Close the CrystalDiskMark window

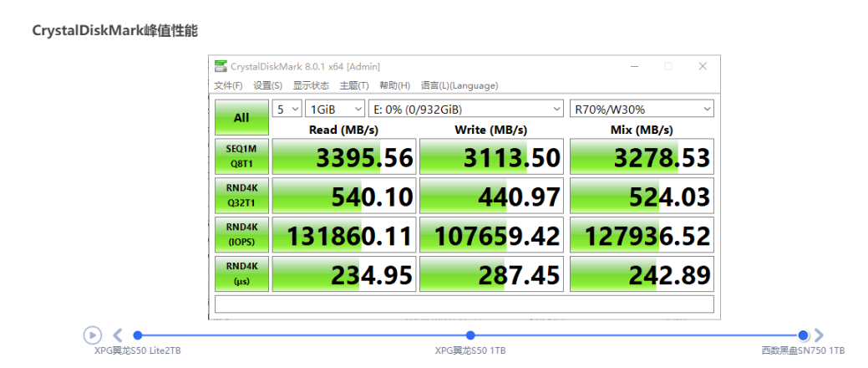tap(703, 67)
